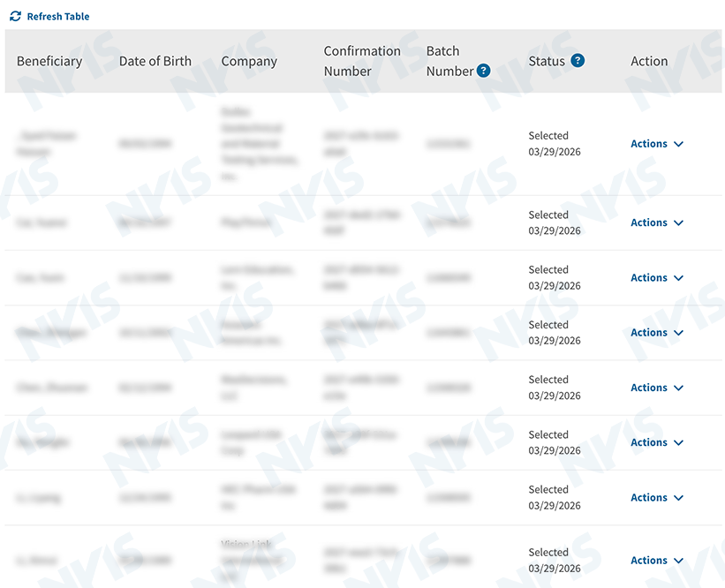Click the Date of Birth column header
Screen dimensions: 725x588
(x=155, y=61)
